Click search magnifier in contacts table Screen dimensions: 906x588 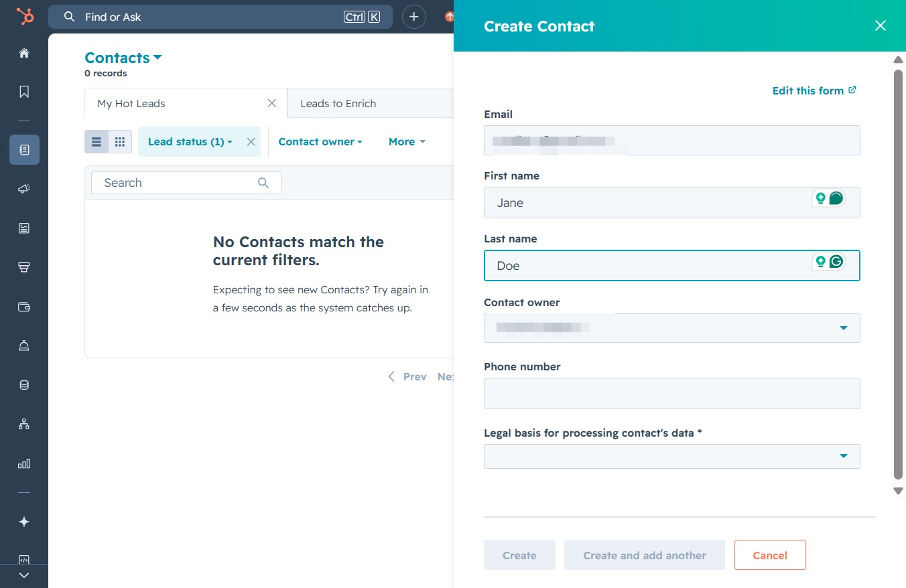(x=263, y=183)
